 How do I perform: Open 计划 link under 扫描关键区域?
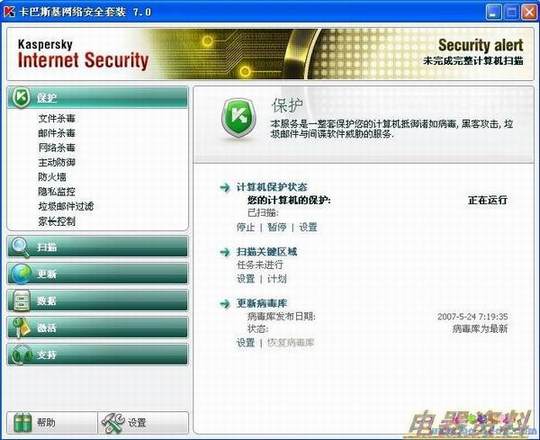[277, 279]
